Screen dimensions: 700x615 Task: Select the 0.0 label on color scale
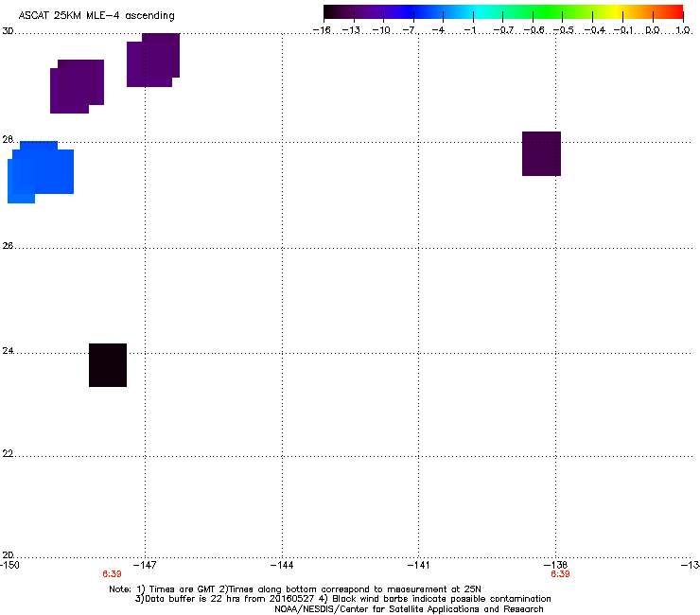[653, 30]
